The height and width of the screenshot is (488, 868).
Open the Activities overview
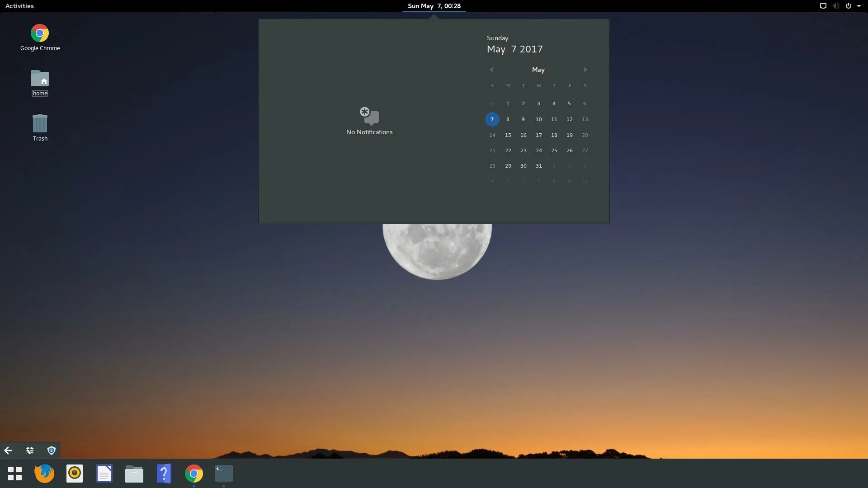pyautogui.click(x=19, y=6)
